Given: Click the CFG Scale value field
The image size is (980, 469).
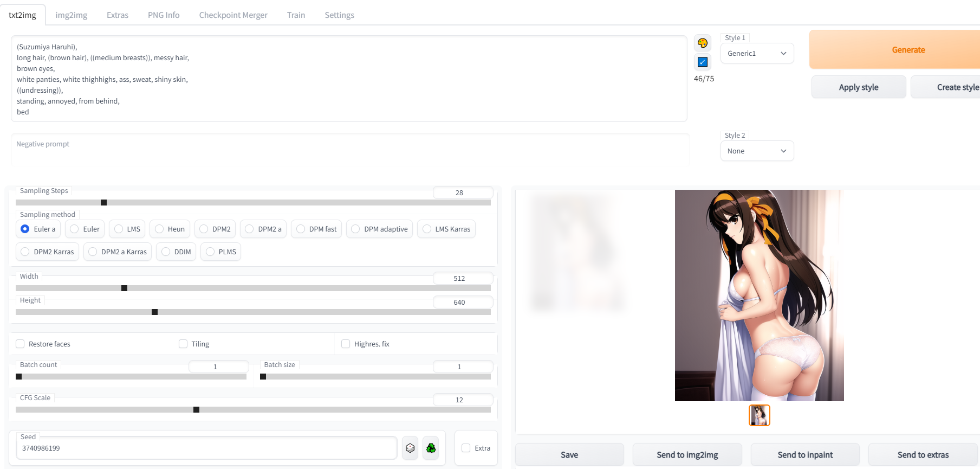Looking at the screenshot, I should click(463, 400).
